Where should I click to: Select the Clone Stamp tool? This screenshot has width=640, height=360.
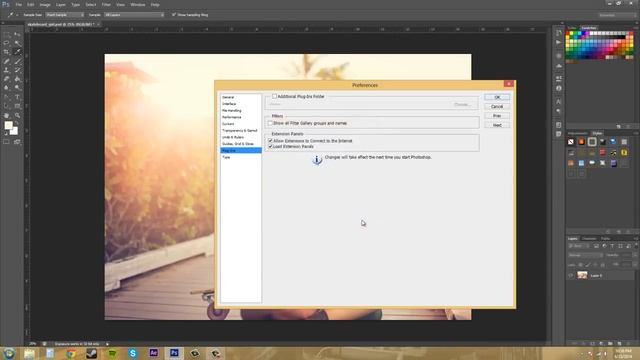point(6,70)
